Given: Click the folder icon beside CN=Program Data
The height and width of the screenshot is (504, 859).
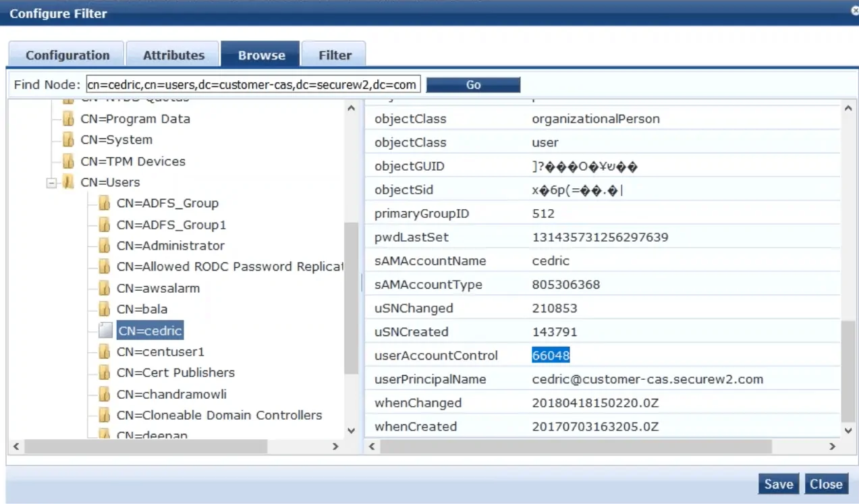Looking at the screenshot, I should pos(68,119).
